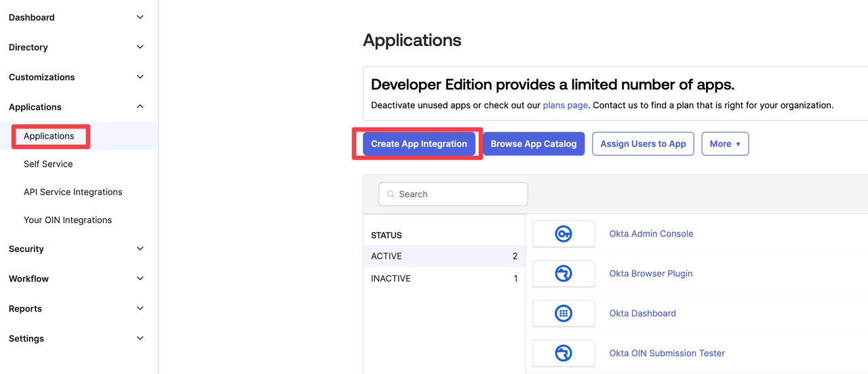This screenshot has width=868, height=374.
Task: Open the More dropdown button
Action: pos(725,144)
